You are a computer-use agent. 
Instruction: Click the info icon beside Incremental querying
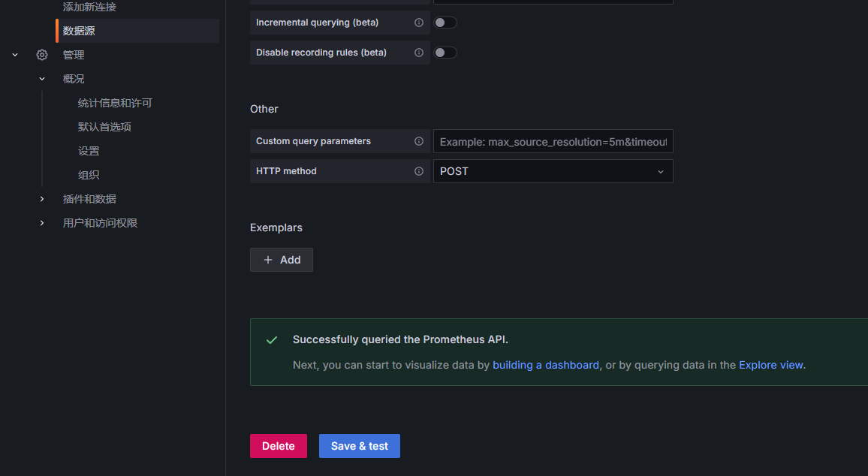pyautogui.click(x=419, y=23)
